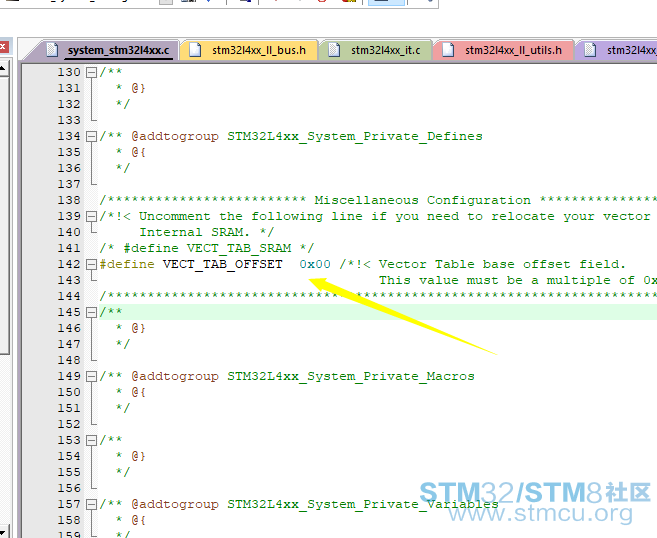Image resolution: width=657 pixels, height=538 pixels.
Task: Collapse the fold at line 145
Action: [91, 313]
